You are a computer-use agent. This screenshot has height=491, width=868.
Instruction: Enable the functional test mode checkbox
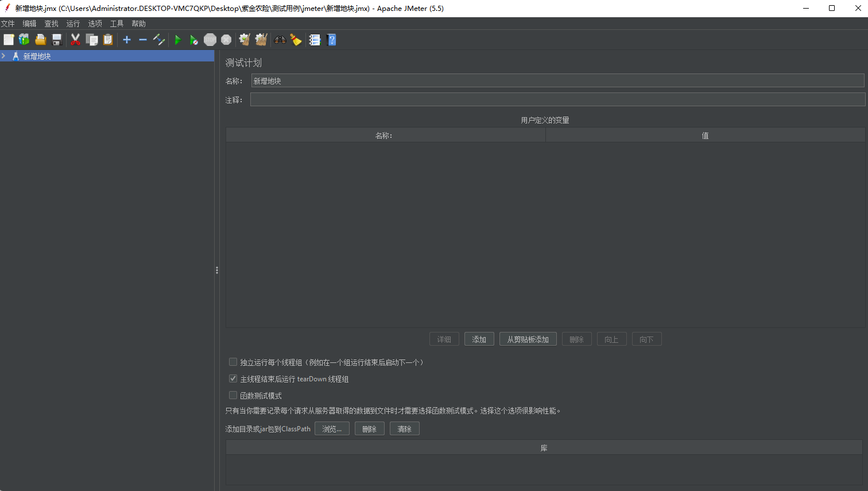(233, 395)
